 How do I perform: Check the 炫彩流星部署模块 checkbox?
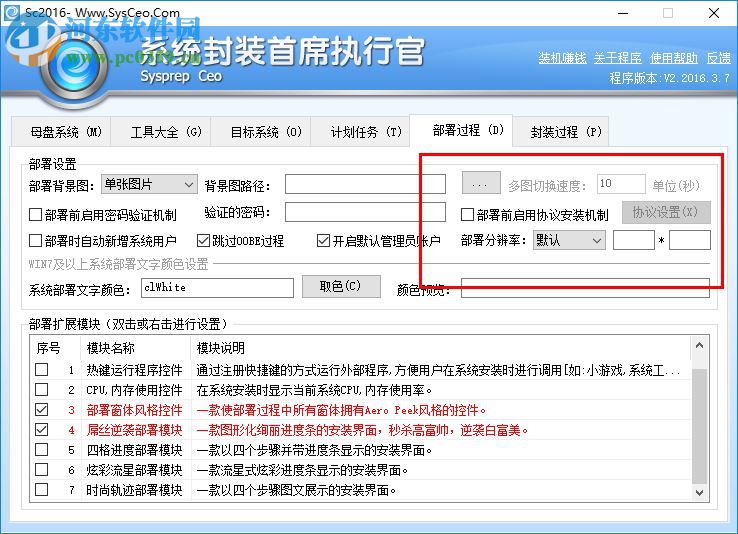coord(41,470)
